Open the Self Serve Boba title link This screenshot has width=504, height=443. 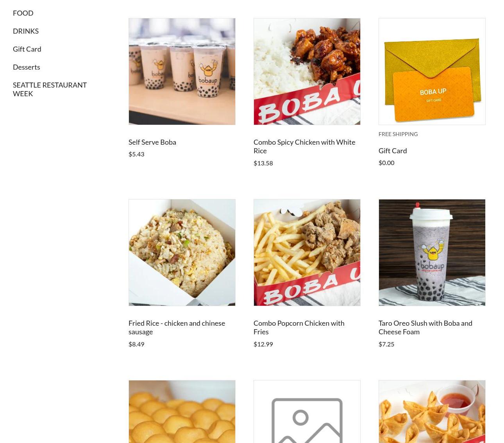(x=152, y=142)
